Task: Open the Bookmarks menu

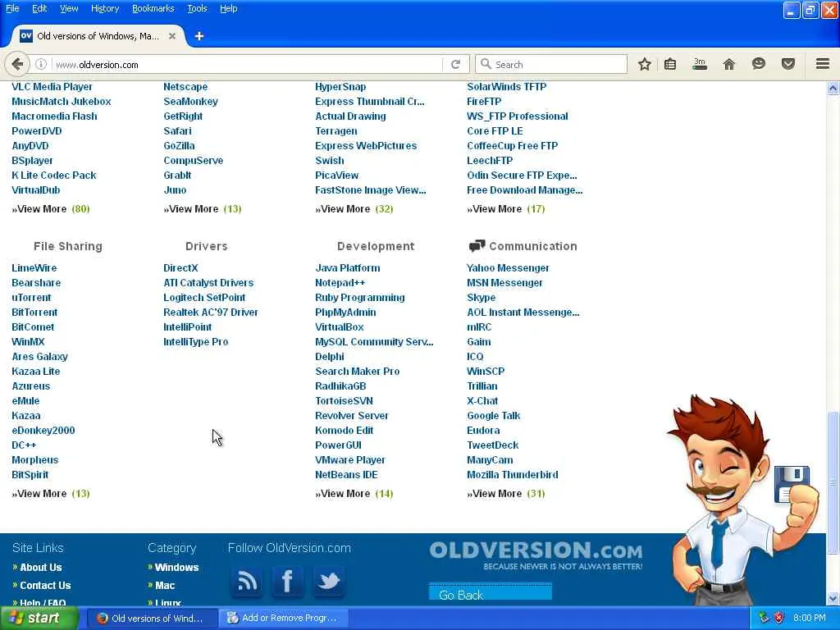Action: coord(153,8)
